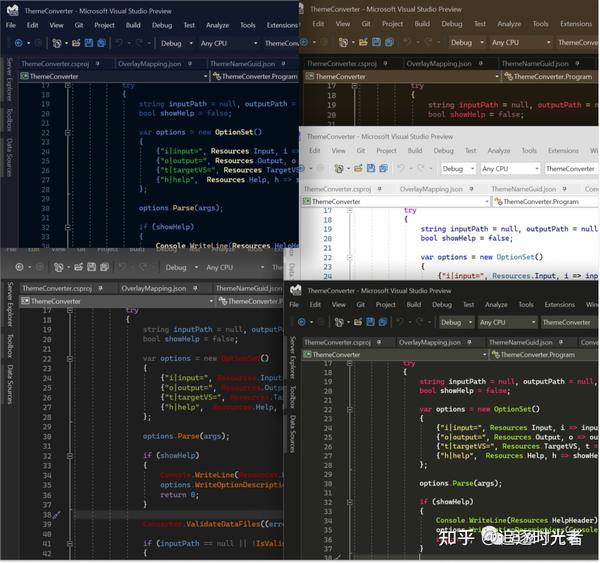Click Undo icon in light-themed window toolbar
The image size is (600, 563).
[x=401, y=169]
